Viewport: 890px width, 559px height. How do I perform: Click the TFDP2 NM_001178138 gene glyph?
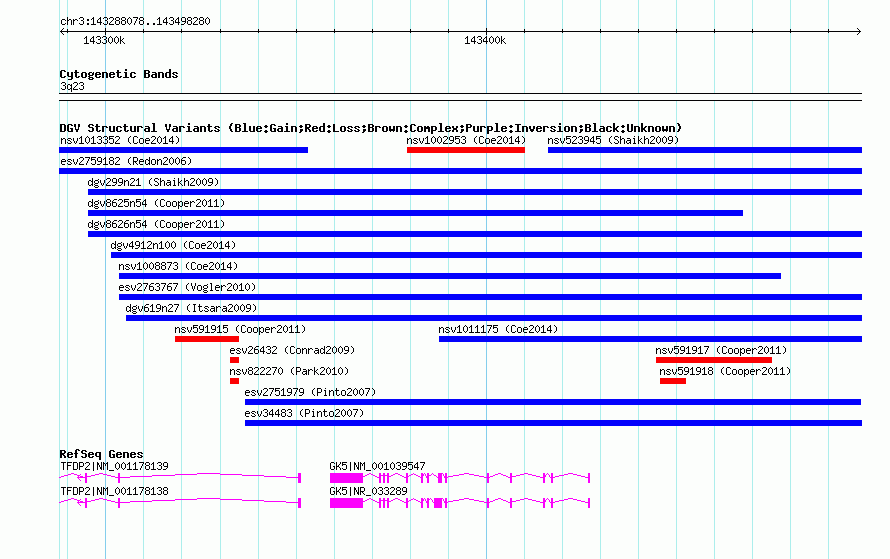(x=180, y=503)
